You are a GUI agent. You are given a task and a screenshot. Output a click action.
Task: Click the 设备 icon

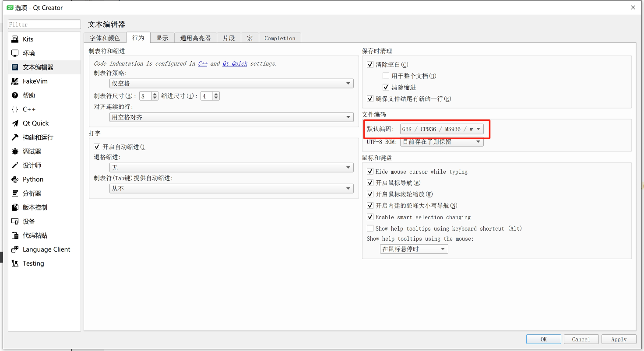(15, 221)
